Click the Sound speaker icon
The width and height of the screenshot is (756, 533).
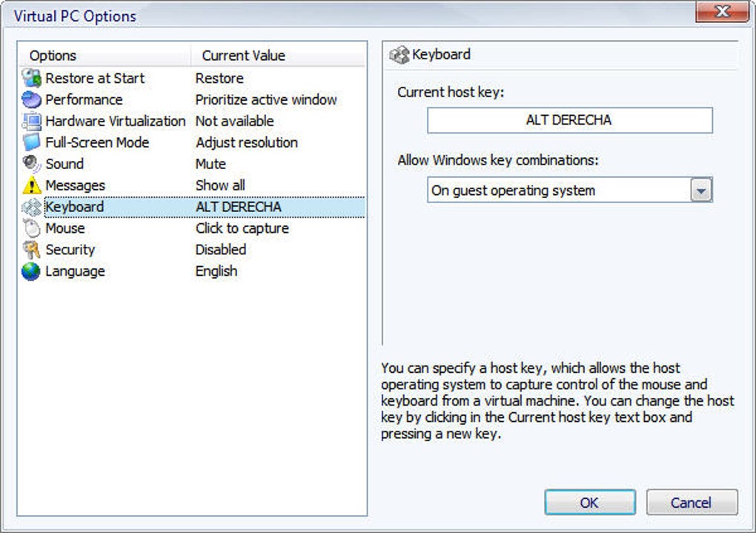[x=31, y=164]
